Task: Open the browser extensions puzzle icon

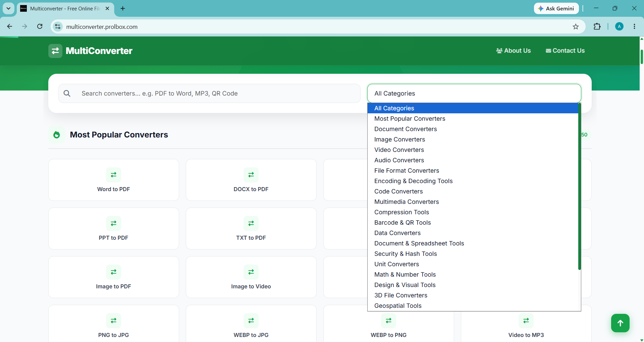Action: pyautogui.click(x=597, y=26)
